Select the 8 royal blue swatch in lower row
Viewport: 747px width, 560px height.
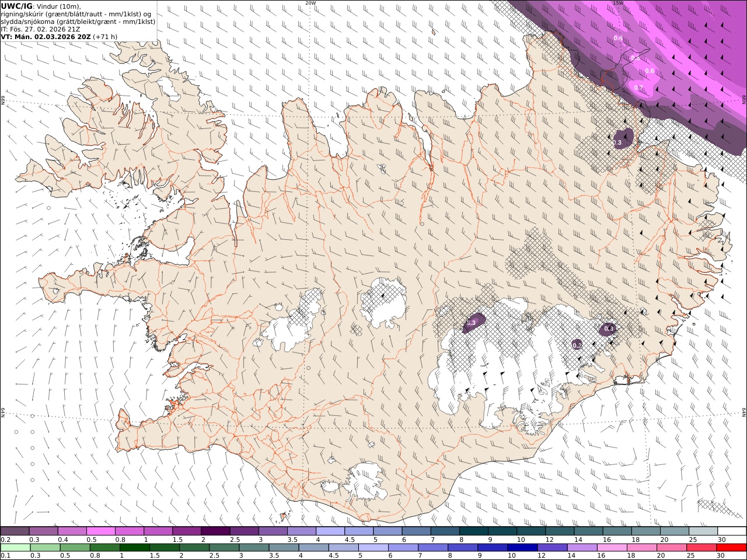tap(463, 547)
